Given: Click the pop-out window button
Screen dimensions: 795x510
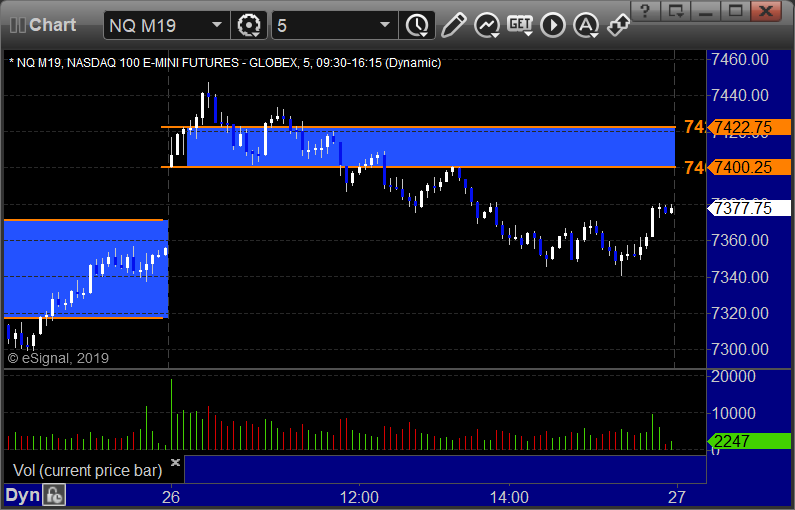Looking at the screenshot, I should 675,11.
